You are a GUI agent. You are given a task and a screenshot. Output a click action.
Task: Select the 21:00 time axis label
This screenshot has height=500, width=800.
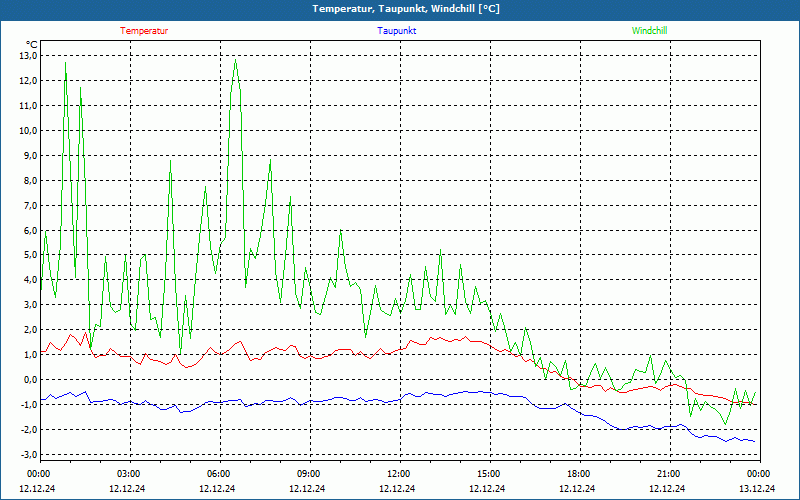tap(669, 474)
